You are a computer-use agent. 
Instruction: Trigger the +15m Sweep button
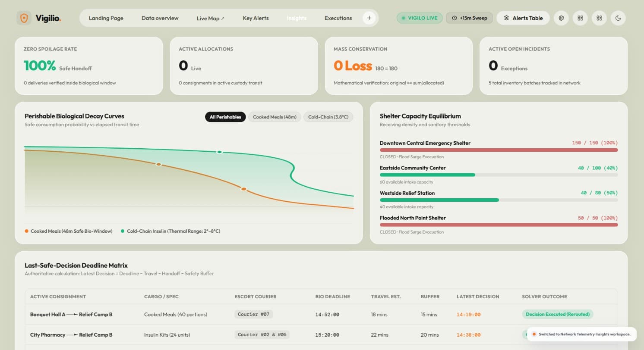(x=470, y=18)
